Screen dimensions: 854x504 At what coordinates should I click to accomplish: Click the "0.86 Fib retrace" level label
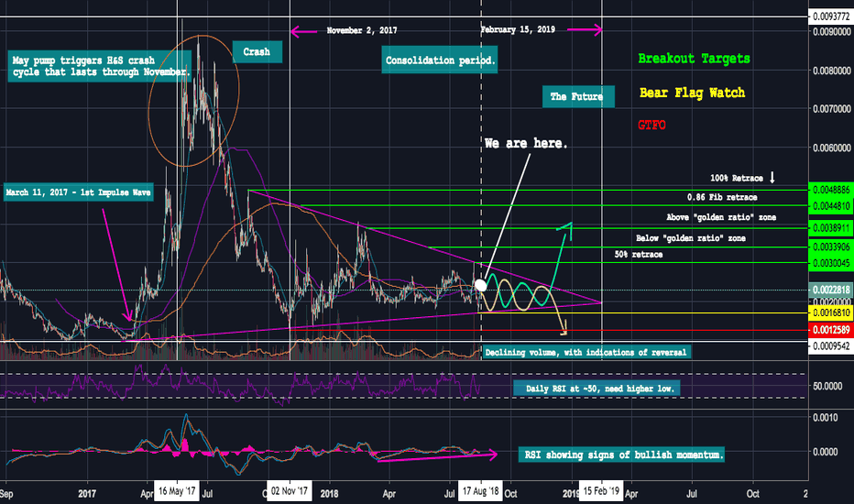(x=722, y=197)
